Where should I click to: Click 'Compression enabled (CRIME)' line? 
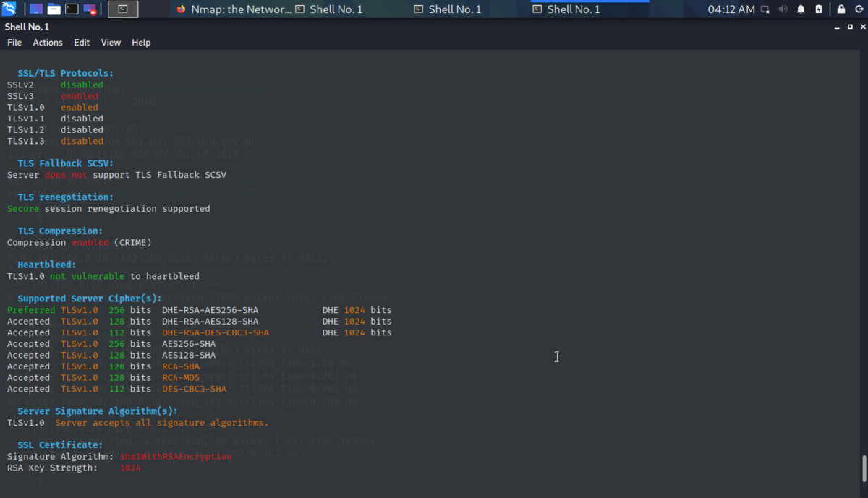pyautogui.click(x=80, y=242)
